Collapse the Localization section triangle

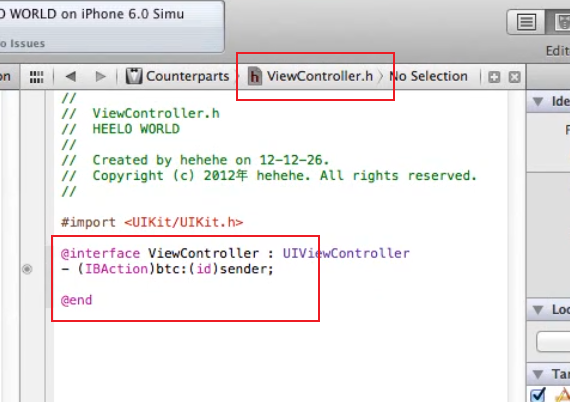[x=538, y=310]
